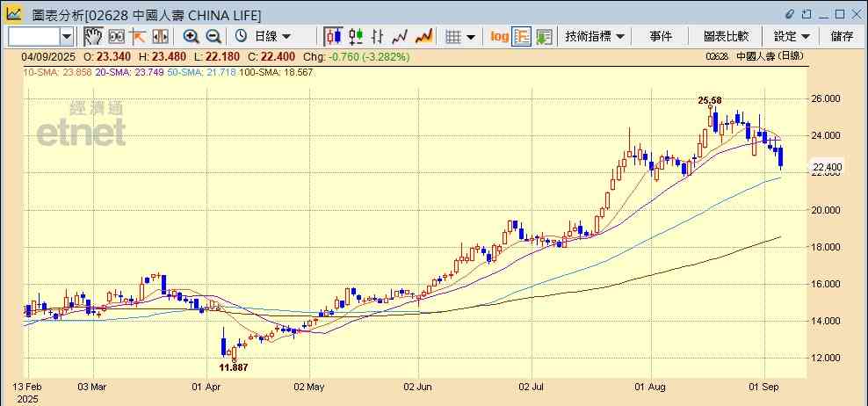The height and width of the screenshot is (406, 868).
Task: Open the 技術指標 indicators menu
Action: (x=595, y=37)
